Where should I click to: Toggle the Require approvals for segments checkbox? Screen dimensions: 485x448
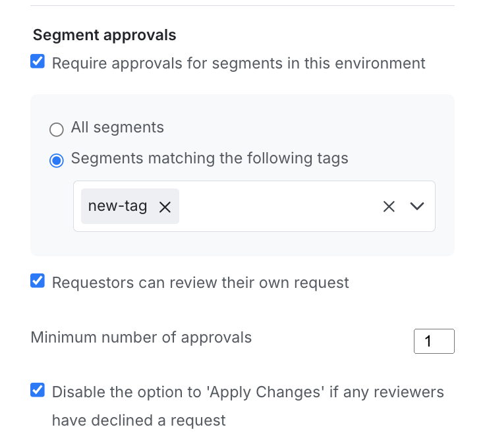(38, 63)
